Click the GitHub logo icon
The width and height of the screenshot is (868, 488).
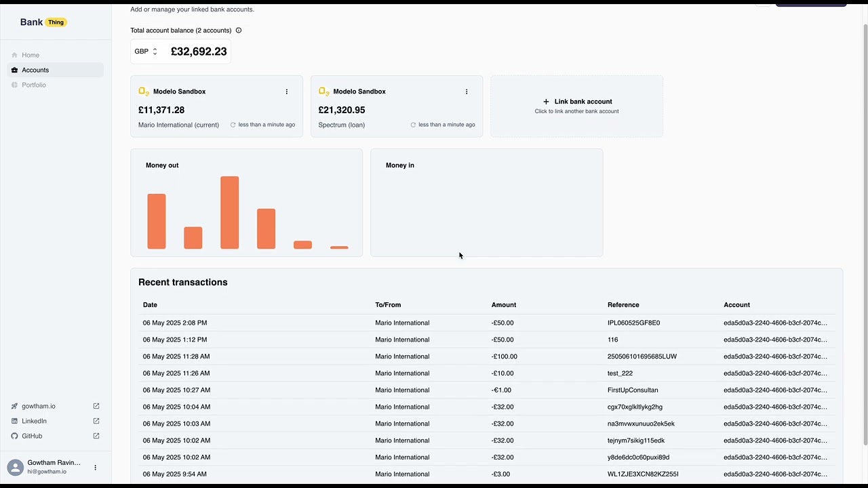(x=14, y=436)
